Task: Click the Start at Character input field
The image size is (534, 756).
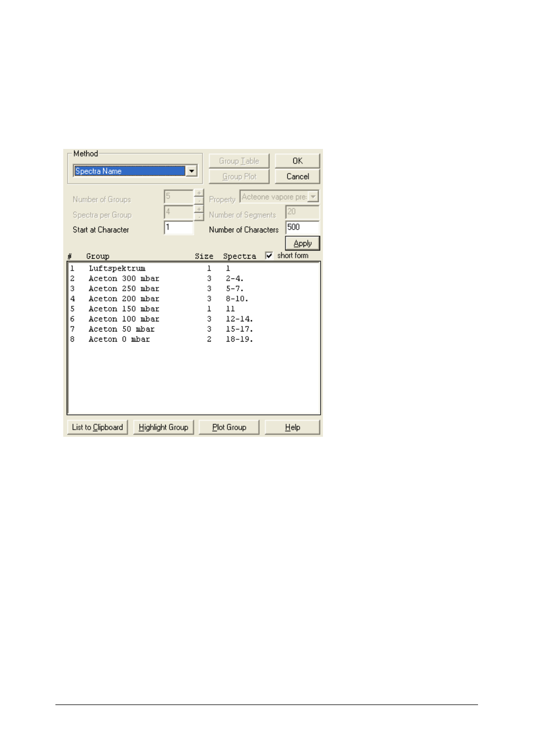Action: 179,227
